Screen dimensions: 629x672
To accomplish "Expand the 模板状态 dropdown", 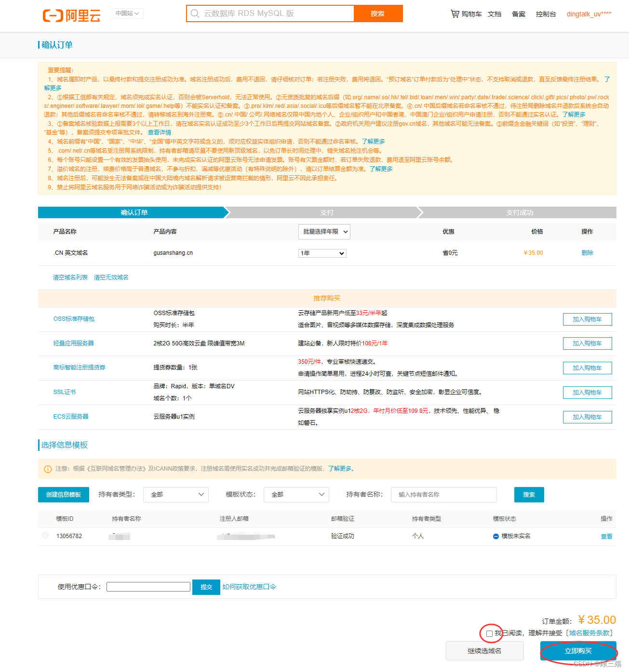I will click(x=296, y=495).
